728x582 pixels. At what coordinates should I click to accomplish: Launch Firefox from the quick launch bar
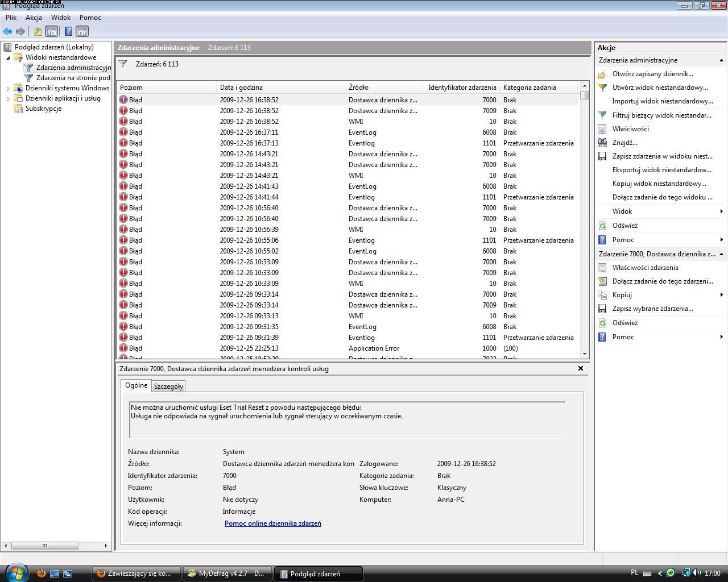[41, 573]
